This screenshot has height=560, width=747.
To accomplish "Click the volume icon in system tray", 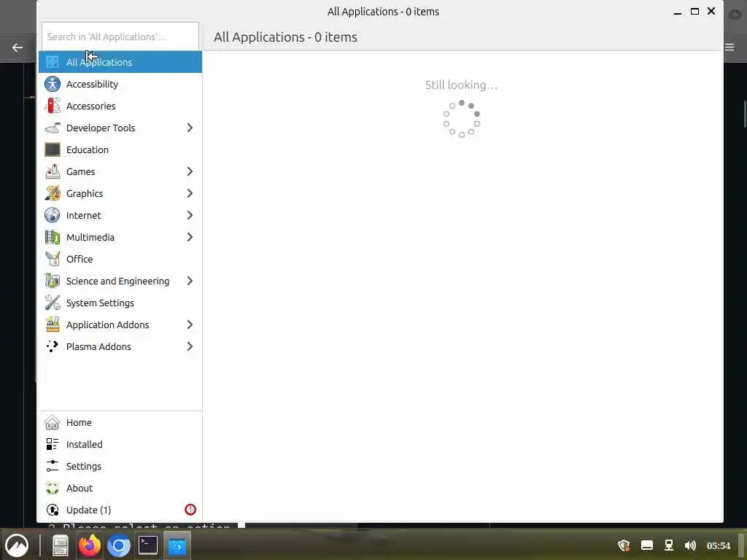I will [690, 545].
